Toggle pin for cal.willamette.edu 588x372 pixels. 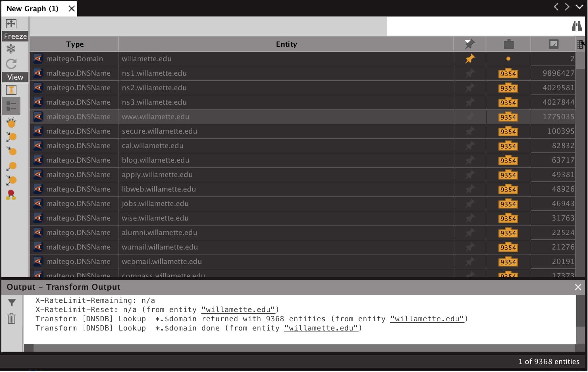tap(470, 146)
